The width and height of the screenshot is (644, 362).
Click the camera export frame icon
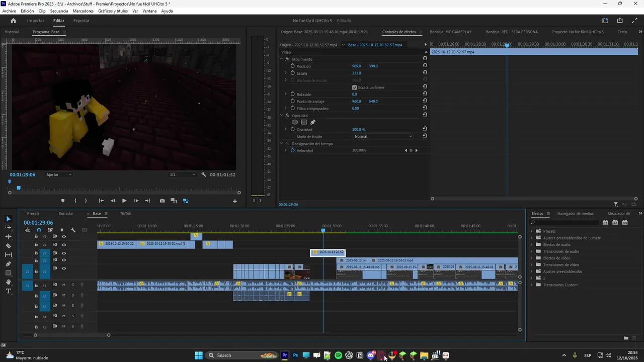point(162,201)
